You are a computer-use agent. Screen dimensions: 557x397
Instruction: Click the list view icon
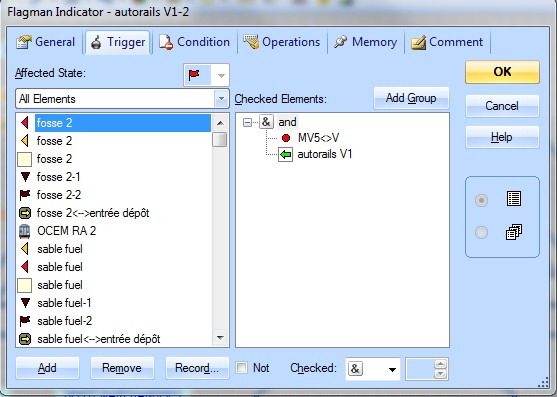click(514, 199)
